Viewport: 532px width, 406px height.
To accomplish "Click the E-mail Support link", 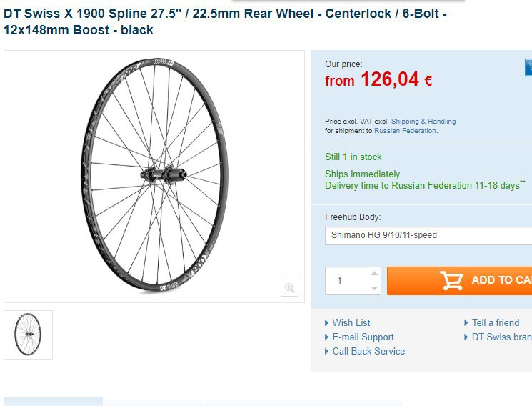I will point(363,337).
